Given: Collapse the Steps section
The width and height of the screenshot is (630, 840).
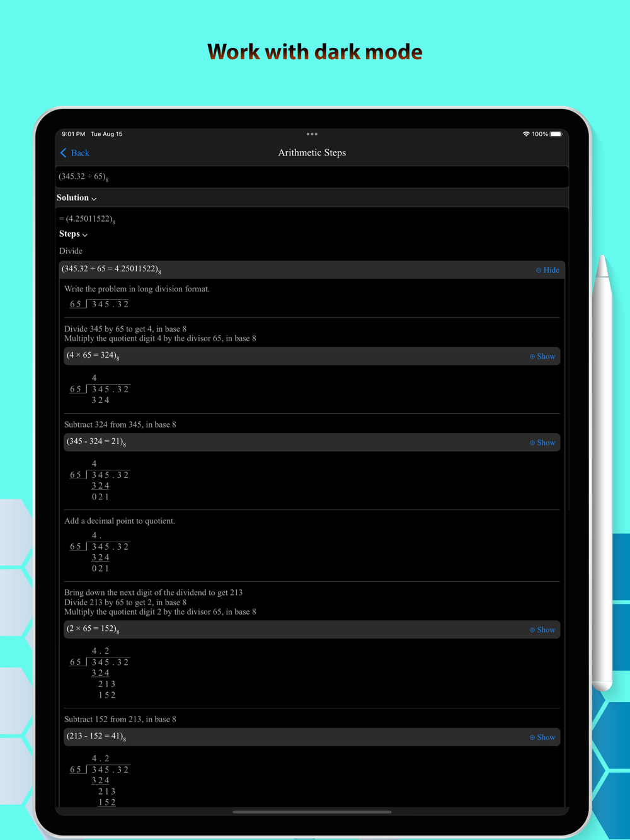Looking at the screenshot, I should [x=73, y=234].
